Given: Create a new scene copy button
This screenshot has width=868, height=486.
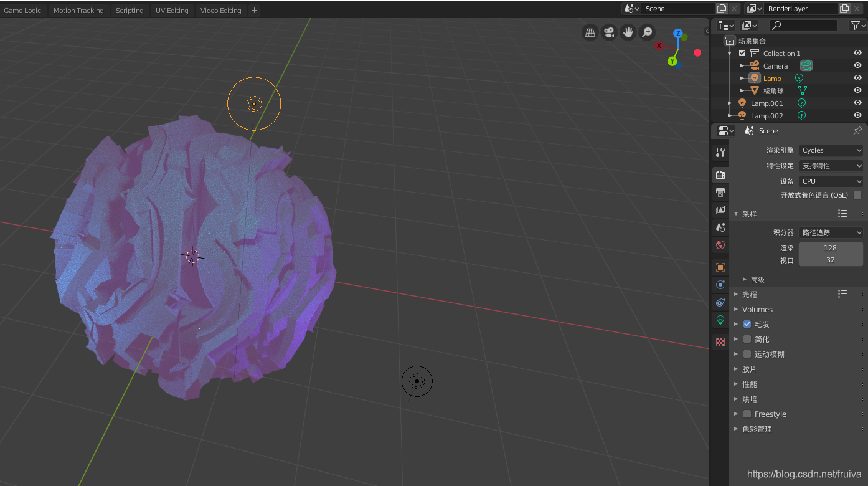Looking at the screenshot, I should point(722,9).
